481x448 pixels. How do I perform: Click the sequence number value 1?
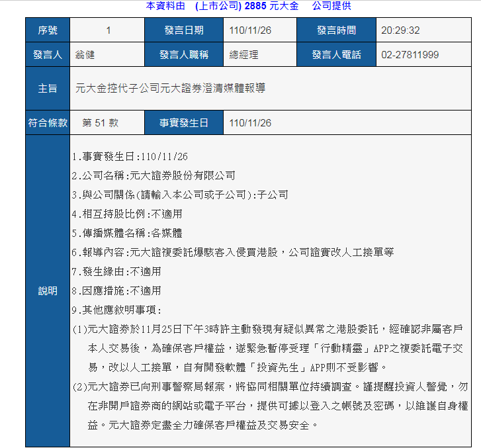click(x=109, y=30)
